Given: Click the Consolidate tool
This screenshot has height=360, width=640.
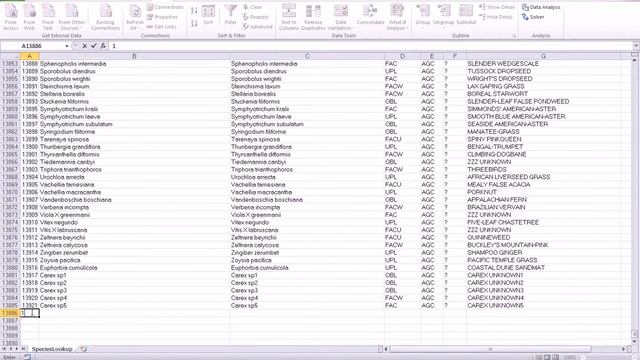Looking at the screenshot, I should (370, 16).
